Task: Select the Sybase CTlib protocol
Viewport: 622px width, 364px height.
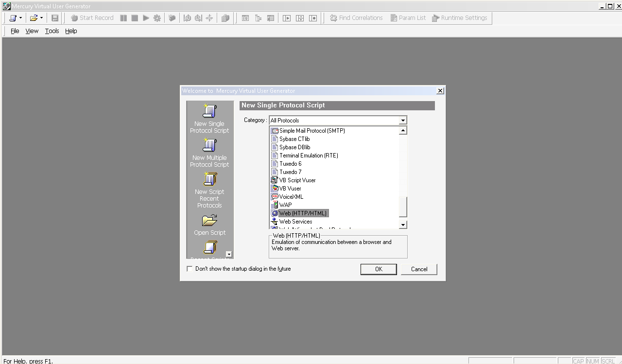Action: 291,139
